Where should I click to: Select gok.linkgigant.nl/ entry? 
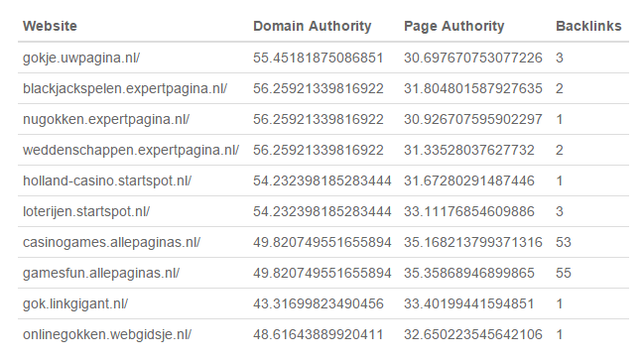75,304
